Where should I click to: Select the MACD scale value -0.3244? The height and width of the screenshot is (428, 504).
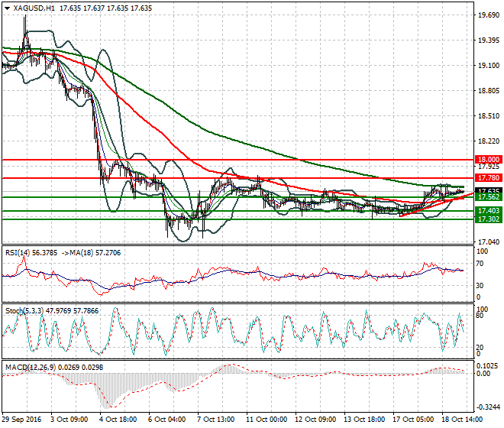488,407
